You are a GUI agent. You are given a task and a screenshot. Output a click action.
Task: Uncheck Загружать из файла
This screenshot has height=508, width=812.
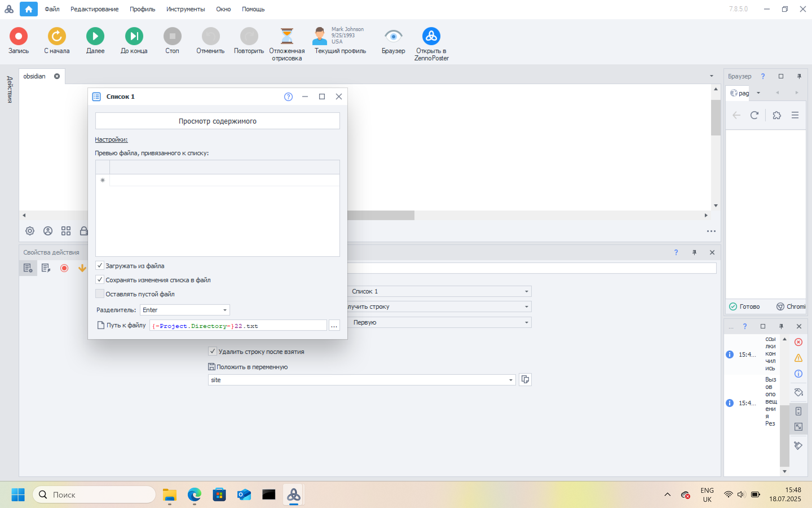coord(100,265)
